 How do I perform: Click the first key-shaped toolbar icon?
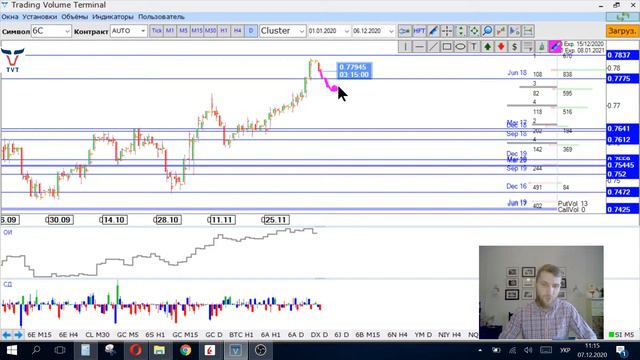pyautogui.click(x=405, y=31)
